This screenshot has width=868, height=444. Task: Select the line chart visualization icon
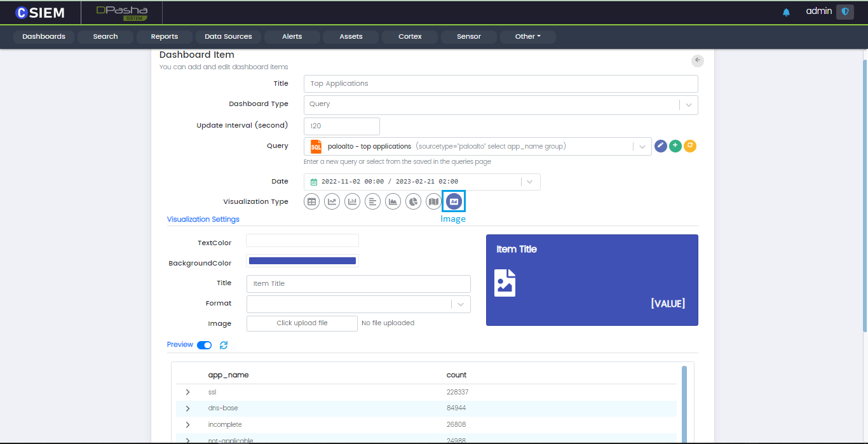point(332,202)
